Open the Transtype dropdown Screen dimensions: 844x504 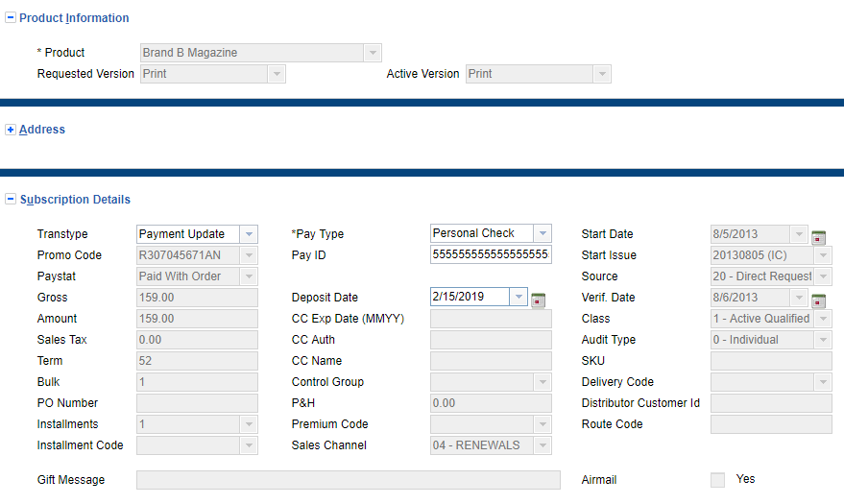249,234
